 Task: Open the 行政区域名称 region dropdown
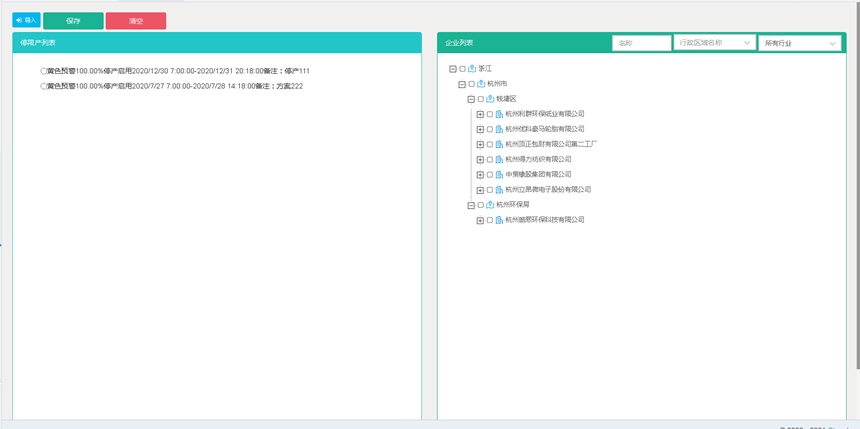(x=715, y=43)
